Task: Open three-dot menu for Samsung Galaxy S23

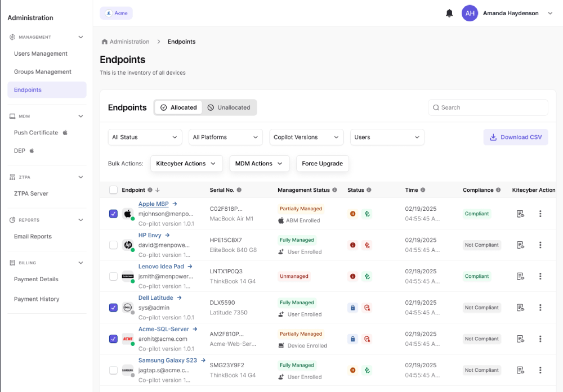Action: tap(540, 370)
